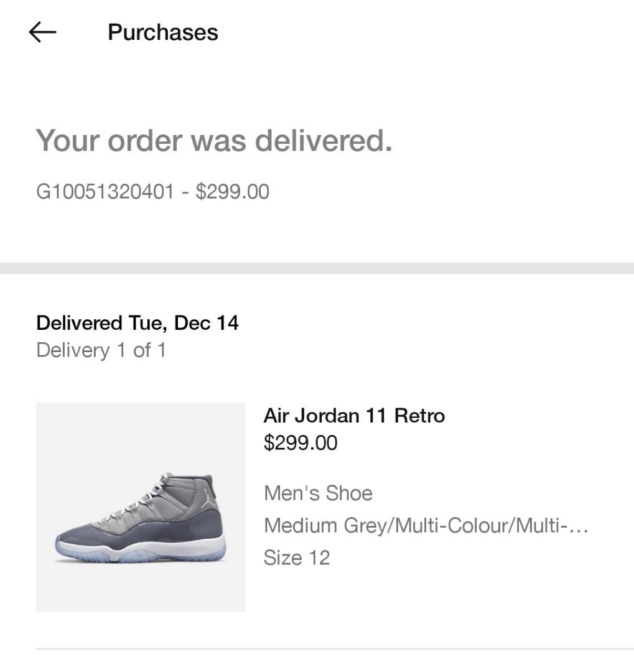Open the Air Jordan 11 shoe thumbnail
Image resolution: width=634 pixels, height=672 pixels.
141,507
